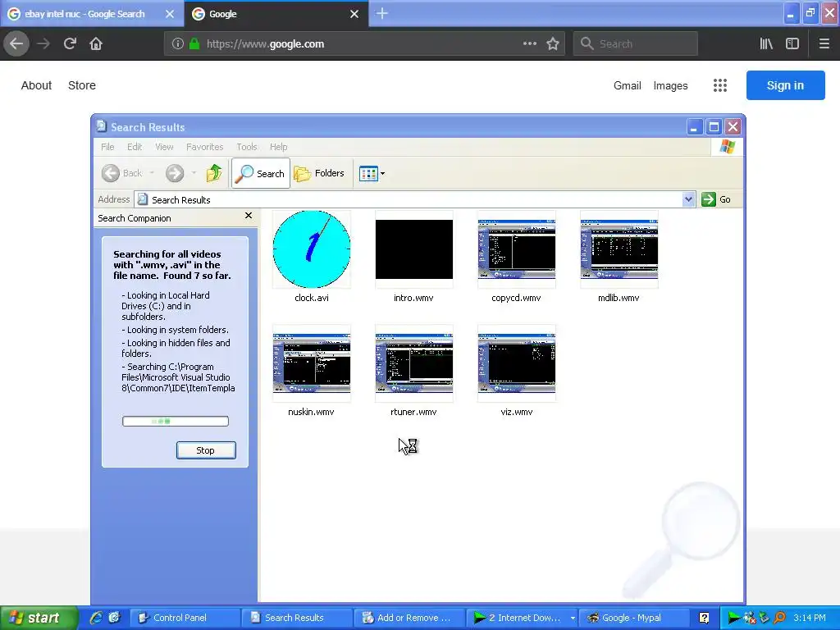Image resolution: width=840 pixels, height=630 pixels.
Task: Open Google Store link
Action: coord(82,85)
